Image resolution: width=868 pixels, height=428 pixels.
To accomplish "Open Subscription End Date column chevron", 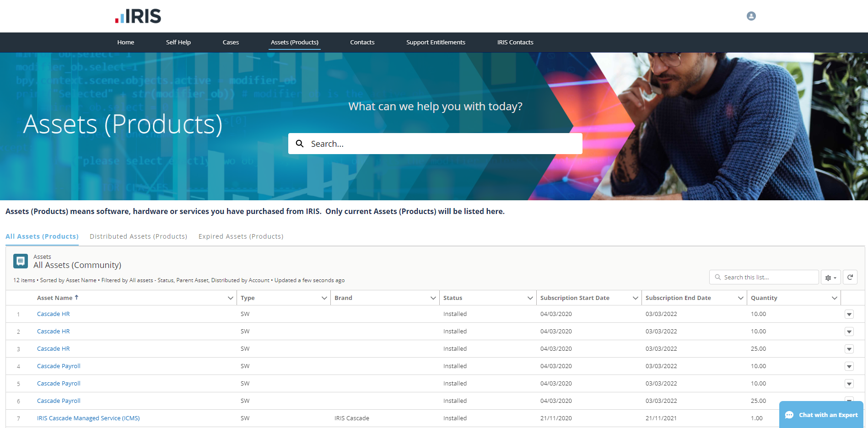I will coord(741,298).
